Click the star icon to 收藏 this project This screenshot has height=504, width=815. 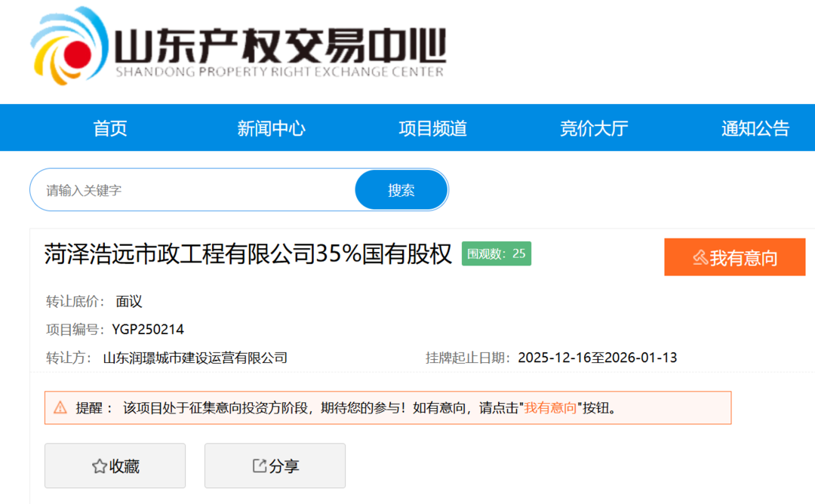(x=99, y=466)
